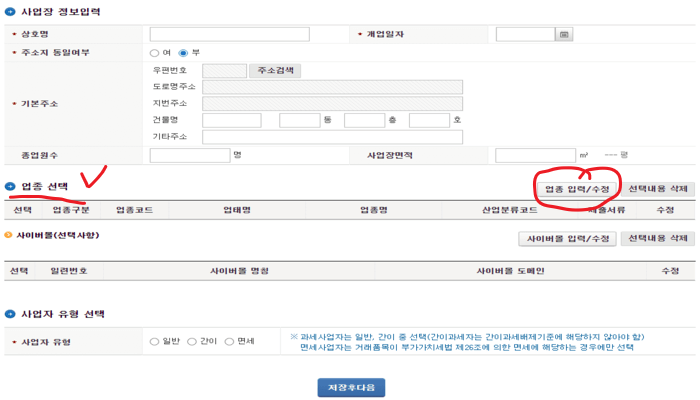Click the 업종코드 column header

134,210
